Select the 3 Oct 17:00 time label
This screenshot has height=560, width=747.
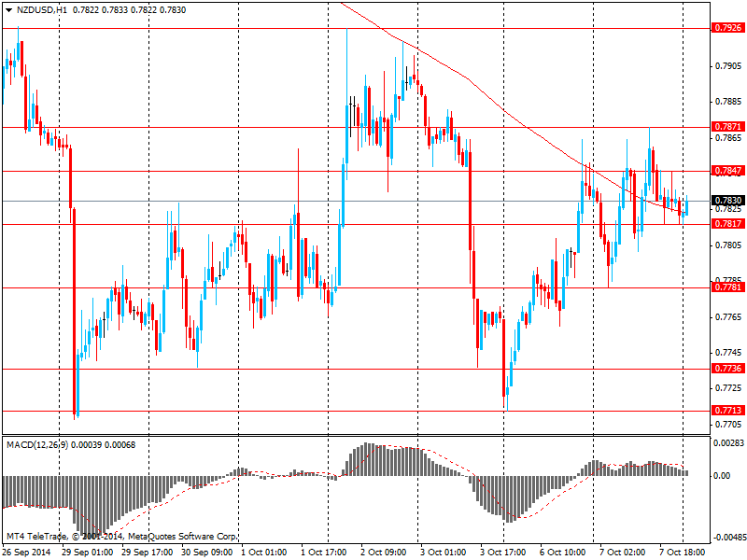tap(505, 553)
